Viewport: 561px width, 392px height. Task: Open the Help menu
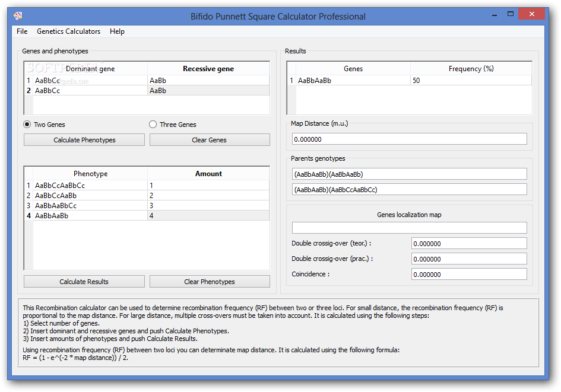pyautogui.click(x=117, y=31)
